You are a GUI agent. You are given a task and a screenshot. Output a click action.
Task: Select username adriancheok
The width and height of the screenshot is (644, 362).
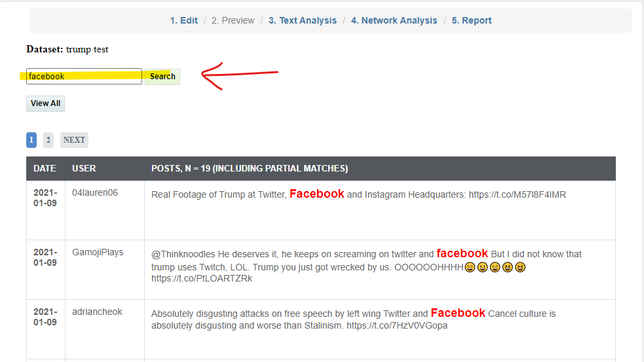pyautogui.click(x=96, y=312)
